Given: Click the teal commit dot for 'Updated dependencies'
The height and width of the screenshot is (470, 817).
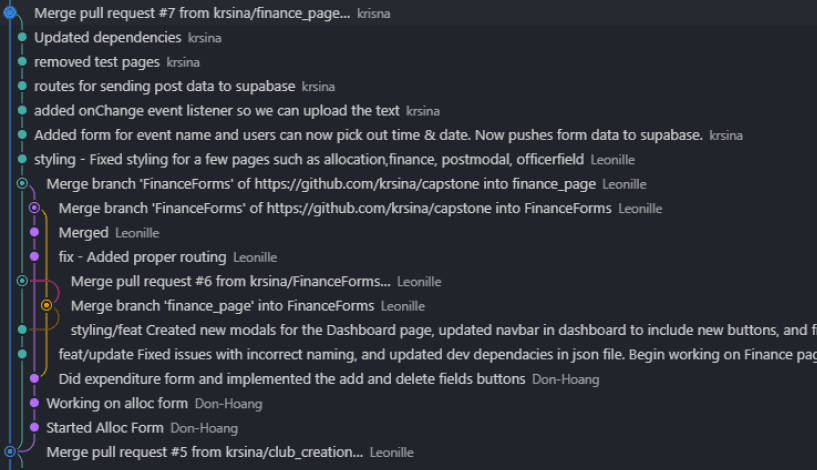Looking at the screenshot, I should coord(22,37).
